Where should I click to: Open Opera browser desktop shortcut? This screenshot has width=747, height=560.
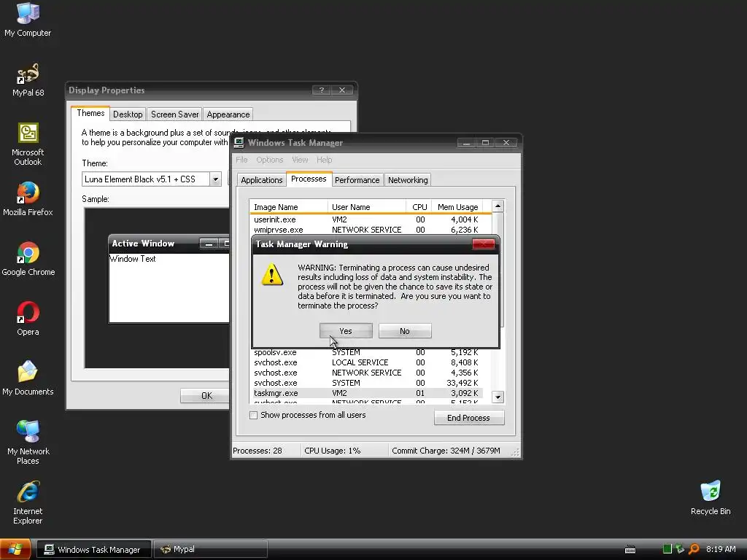click(28, 319)
